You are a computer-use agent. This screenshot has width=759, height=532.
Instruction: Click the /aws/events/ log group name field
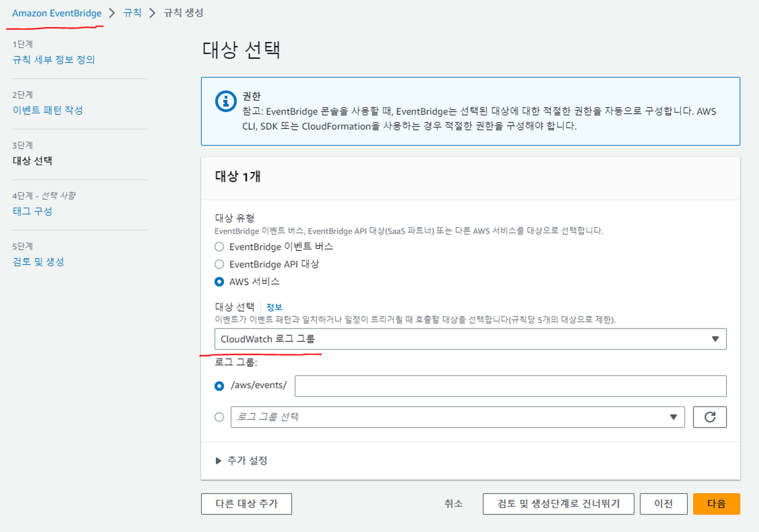[x=510, y=386]
